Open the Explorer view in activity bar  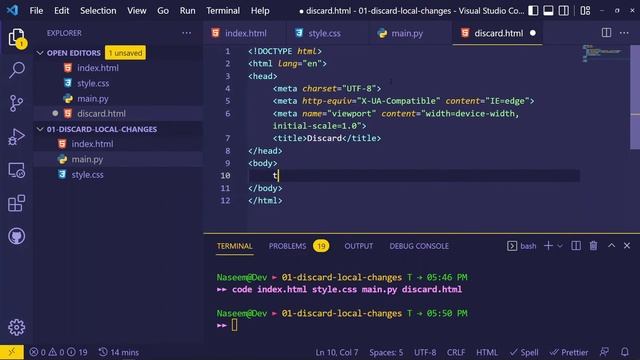[x=17, y=38]
